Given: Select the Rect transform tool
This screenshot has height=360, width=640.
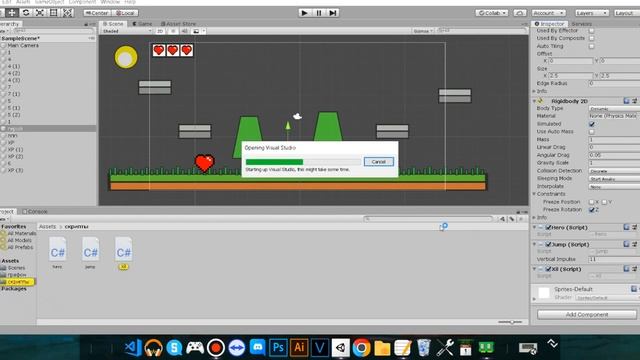Looking at the screenshot, I should (53, 13).
